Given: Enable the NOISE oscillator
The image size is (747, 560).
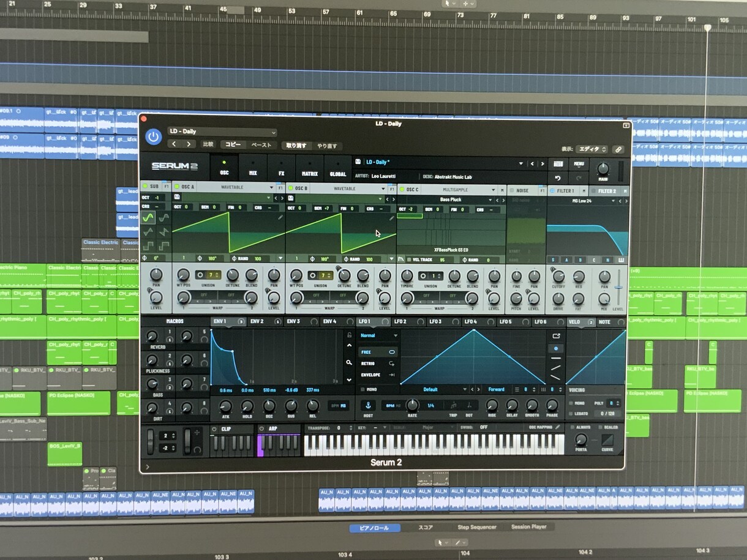Looking at the screenshot, I should [x=511, y=190].
